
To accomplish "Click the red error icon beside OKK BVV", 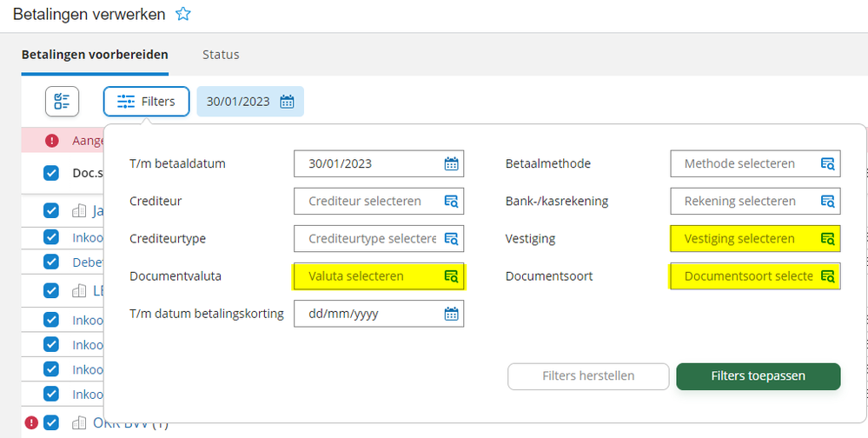I will [31, 423].
